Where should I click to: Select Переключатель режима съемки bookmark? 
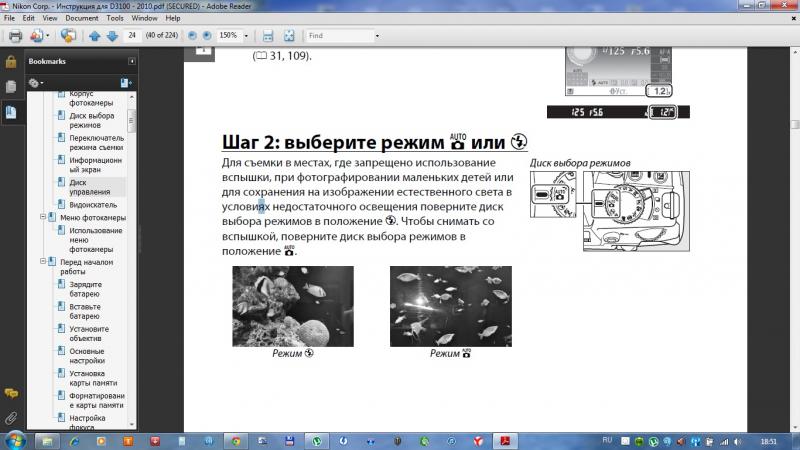pyautogui.click(x=96, y=142)
